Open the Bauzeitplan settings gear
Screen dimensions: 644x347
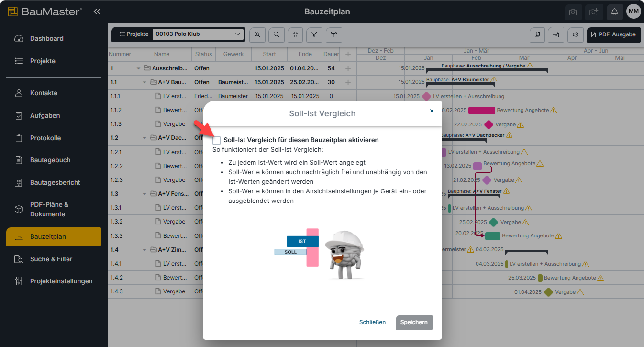(576, 34)
